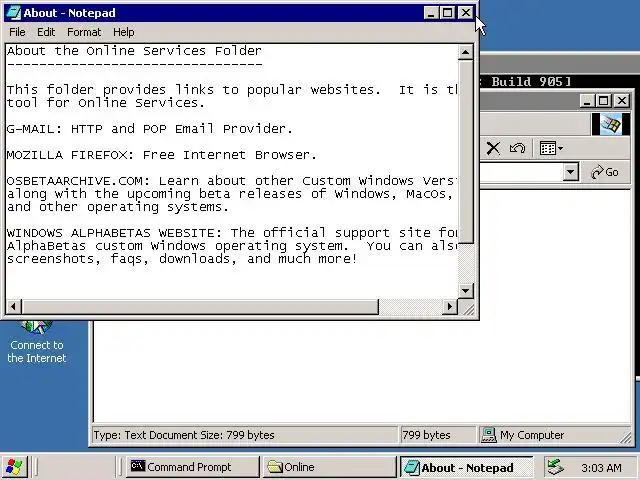The image size is (640, 480).
Task: Minimize the Notepad window
Action: [x=431, y=13]
